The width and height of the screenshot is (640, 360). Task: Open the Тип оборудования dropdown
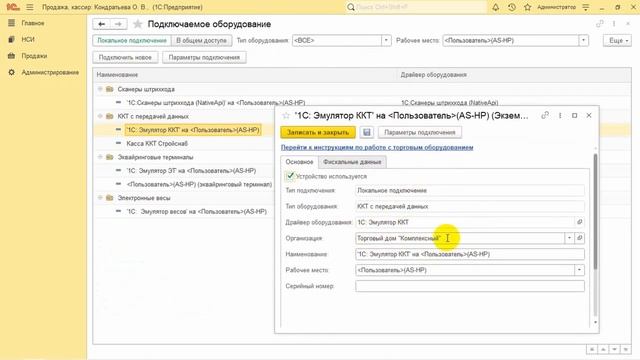(x=386, y=40)
